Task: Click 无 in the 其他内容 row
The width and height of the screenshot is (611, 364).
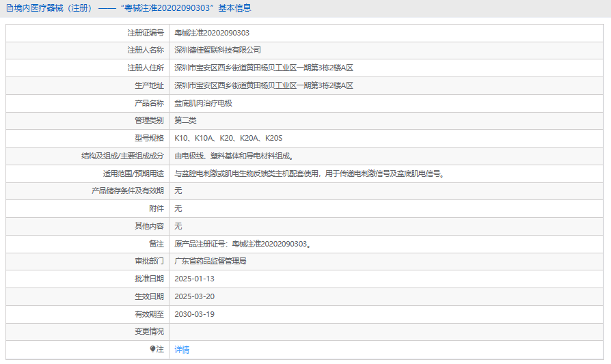Action: [x=178, y=226]
